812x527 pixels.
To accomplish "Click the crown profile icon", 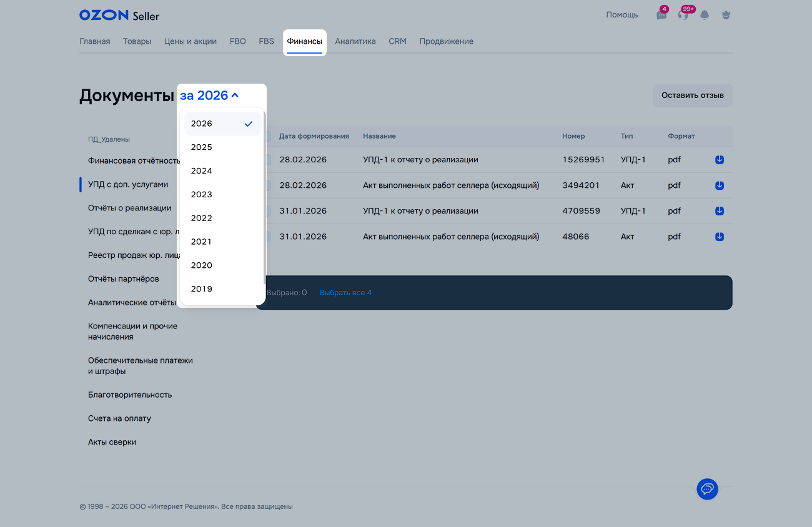I will 725,15.
